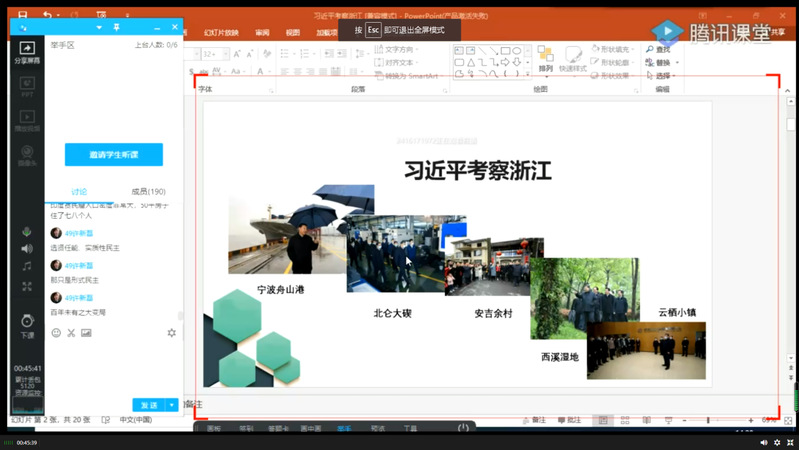This screenshot has height=450, width=799.
Task: Open the 形状轮廓 dropdown
Action: 612,63
